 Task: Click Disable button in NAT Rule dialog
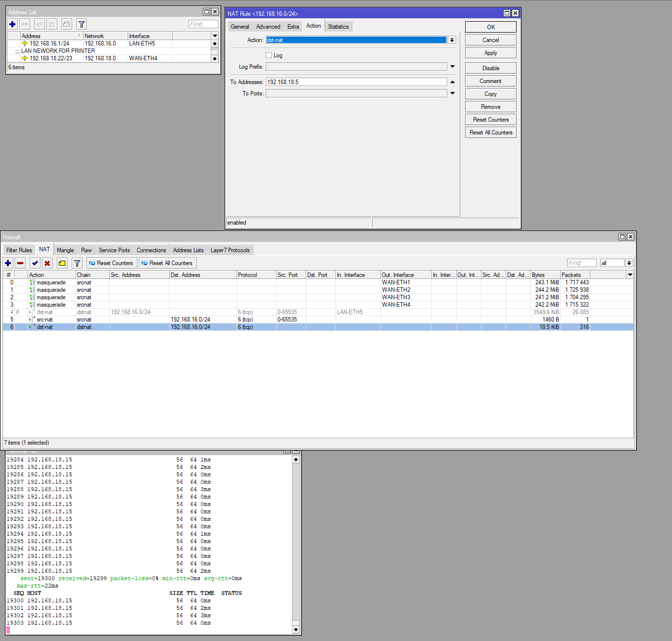click(491, 68)
